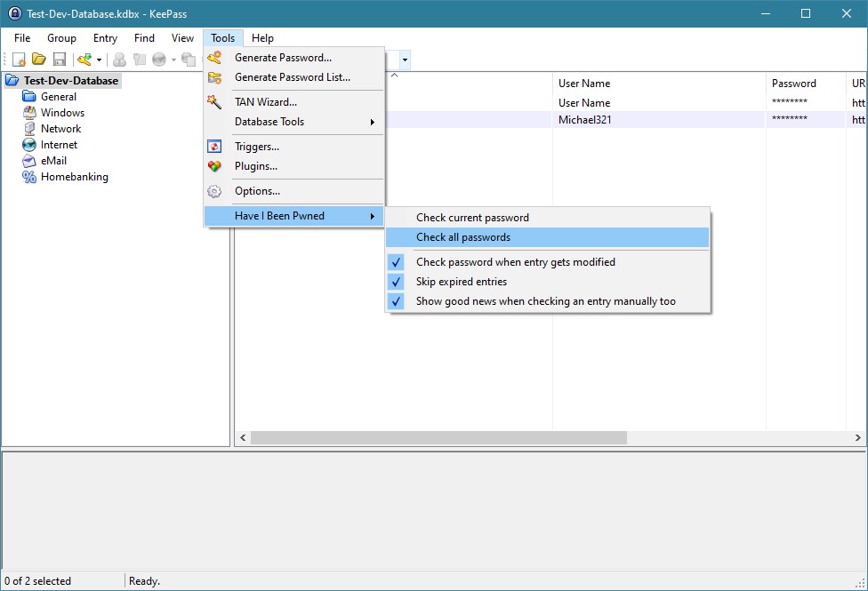Expand the Have I Been Pwned submenu arrow
Image resolution: width=868 pixels, height=591 pixels.
pos(373,216)
